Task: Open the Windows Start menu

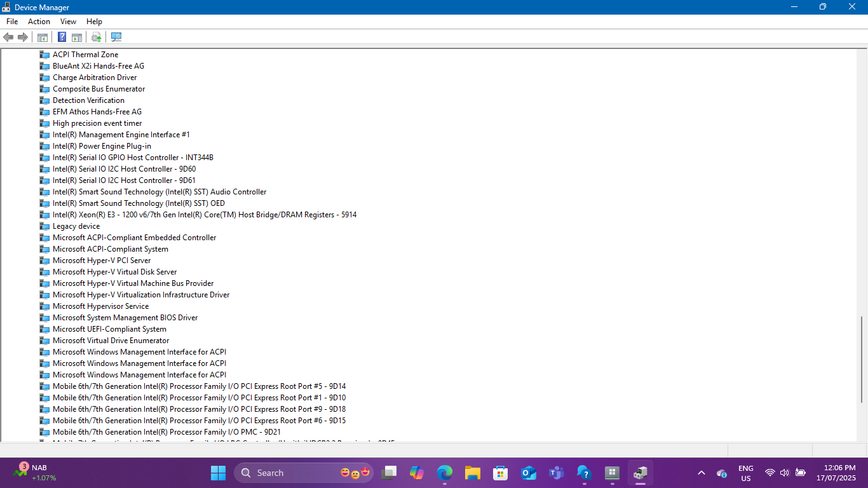Action: pyautogui.click(x=218, y=473)
